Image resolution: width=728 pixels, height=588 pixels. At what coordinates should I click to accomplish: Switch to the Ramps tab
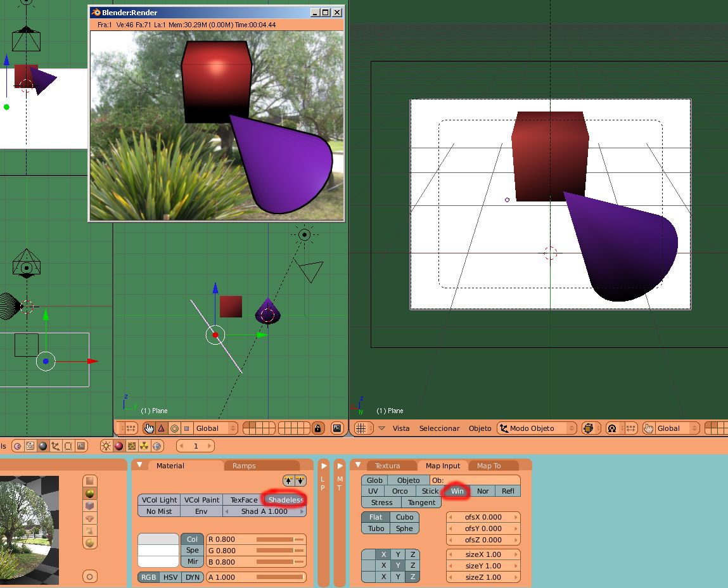pos(244,466)
